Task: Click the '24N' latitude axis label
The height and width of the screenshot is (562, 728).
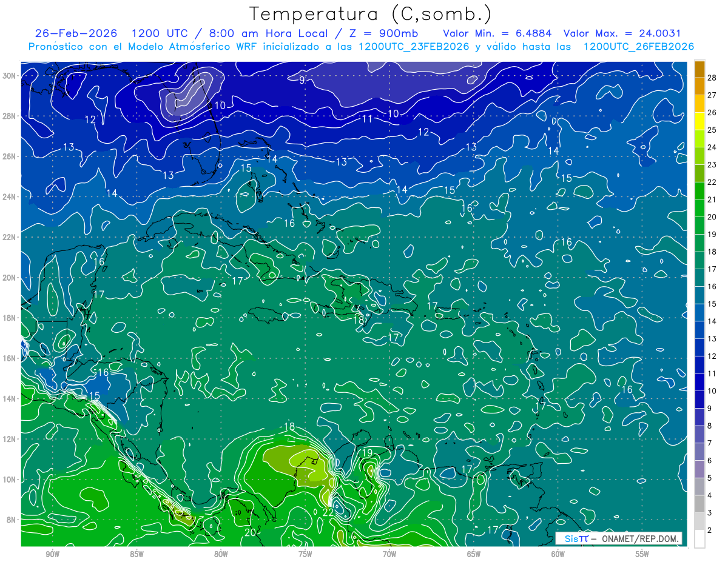Action: click(10, 196)
